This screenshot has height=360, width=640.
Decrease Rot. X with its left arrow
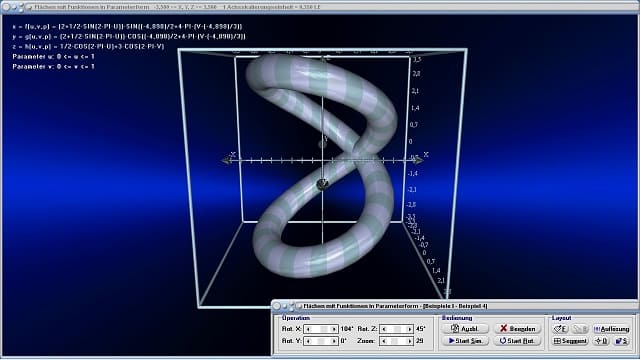pos(308,329)
